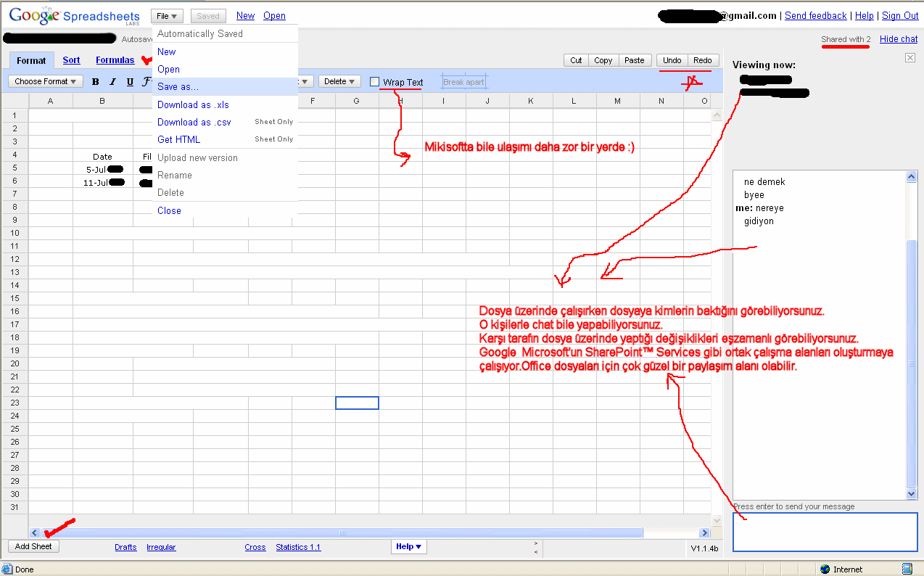Click the chat vertical scrollbar thumb
The width and height of the screenshot is (924, 576).
click(912, 363)
